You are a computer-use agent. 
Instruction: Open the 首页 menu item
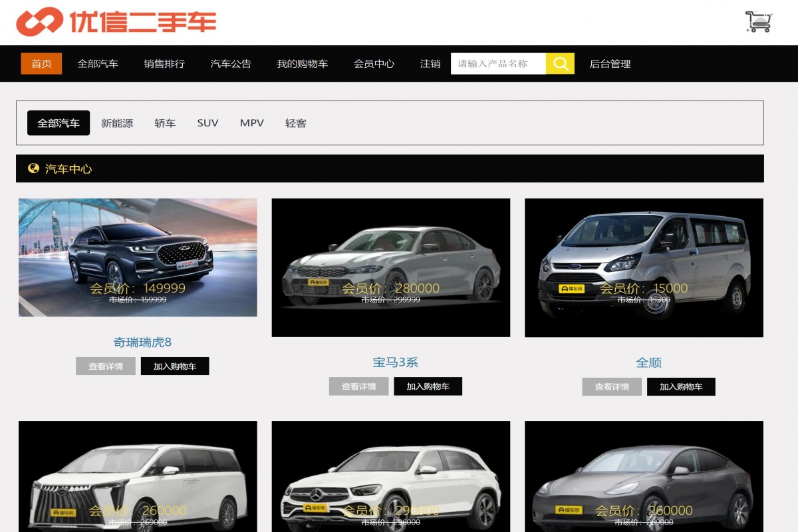41,63
